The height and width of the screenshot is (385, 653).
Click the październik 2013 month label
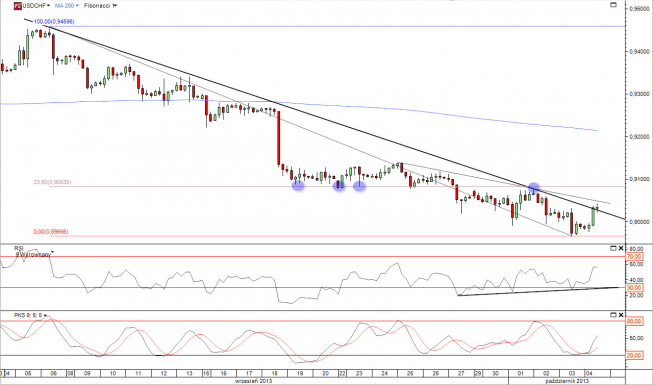point(567,381)
